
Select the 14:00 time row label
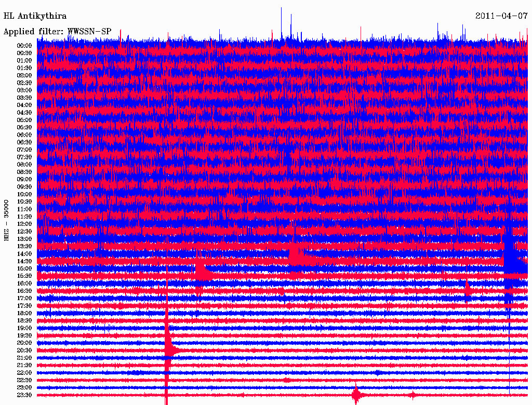24,254
